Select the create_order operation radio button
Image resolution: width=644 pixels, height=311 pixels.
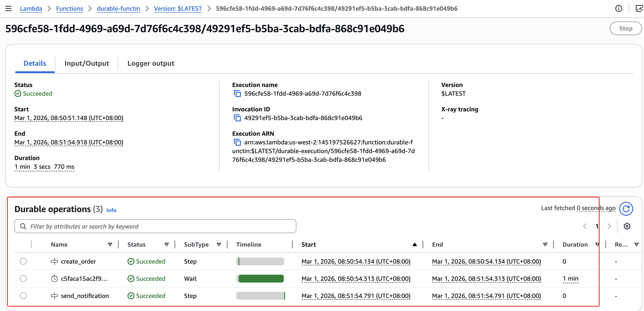coord(23,261)
